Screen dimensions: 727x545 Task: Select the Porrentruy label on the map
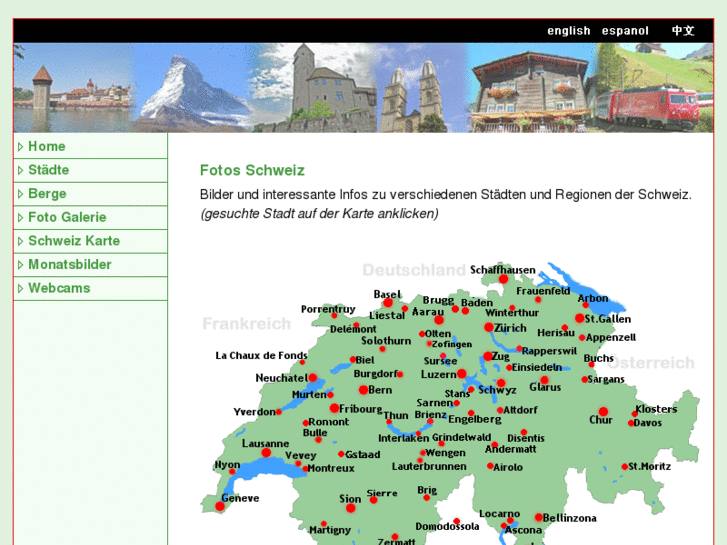pos(328,309)
